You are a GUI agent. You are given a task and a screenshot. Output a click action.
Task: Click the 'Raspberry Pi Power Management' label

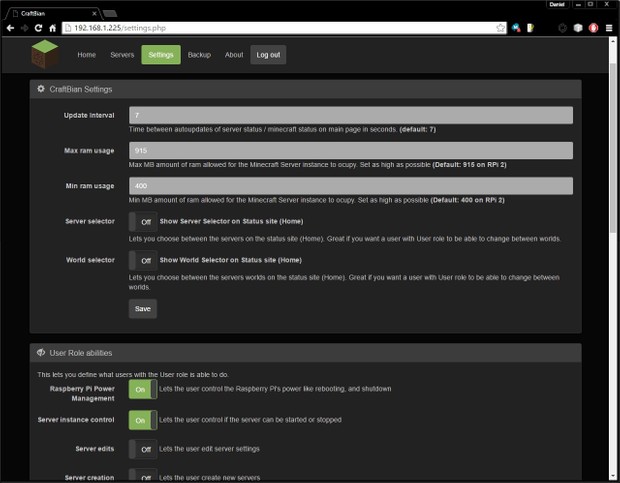click(x=82, y=394)
